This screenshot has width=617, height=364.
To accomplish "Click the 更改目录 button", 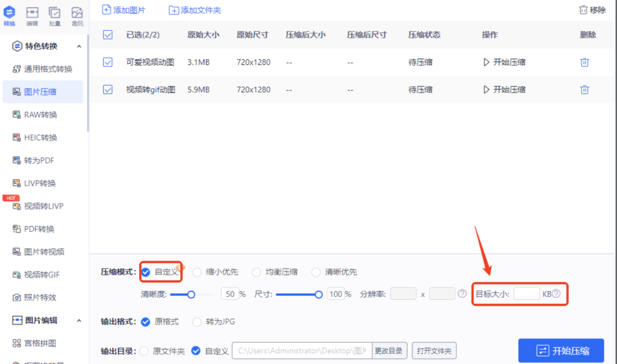I will click(389, 351).
